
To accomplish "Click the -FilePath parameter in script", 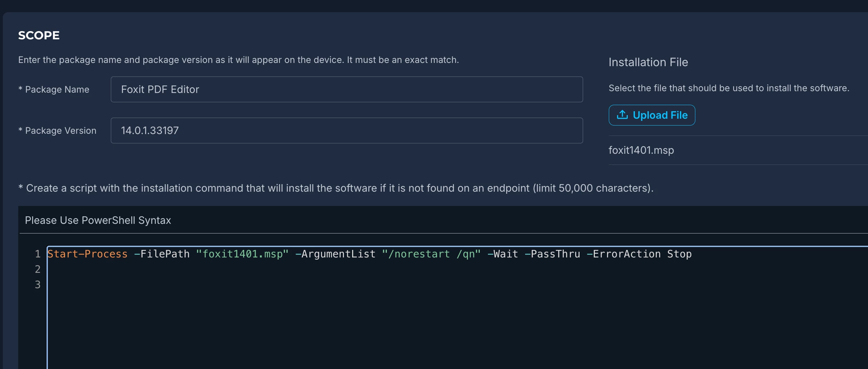I will click(x=162, y=254).
